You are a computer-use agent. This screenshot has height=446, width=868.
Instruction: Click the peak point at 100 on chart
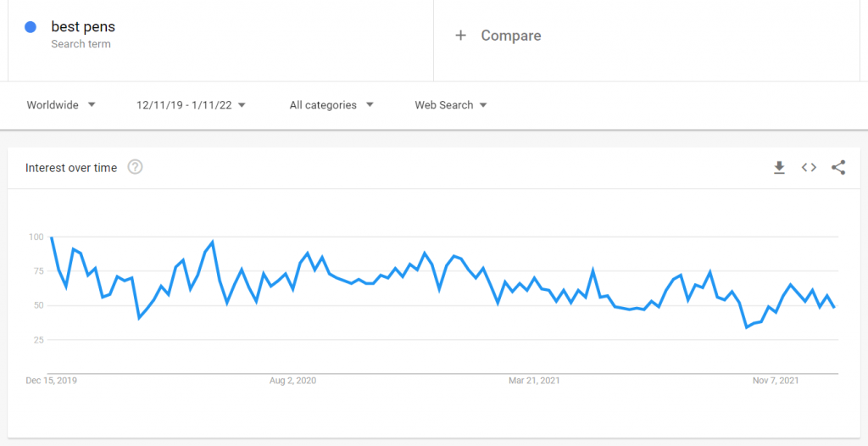[x=51, y=237]
